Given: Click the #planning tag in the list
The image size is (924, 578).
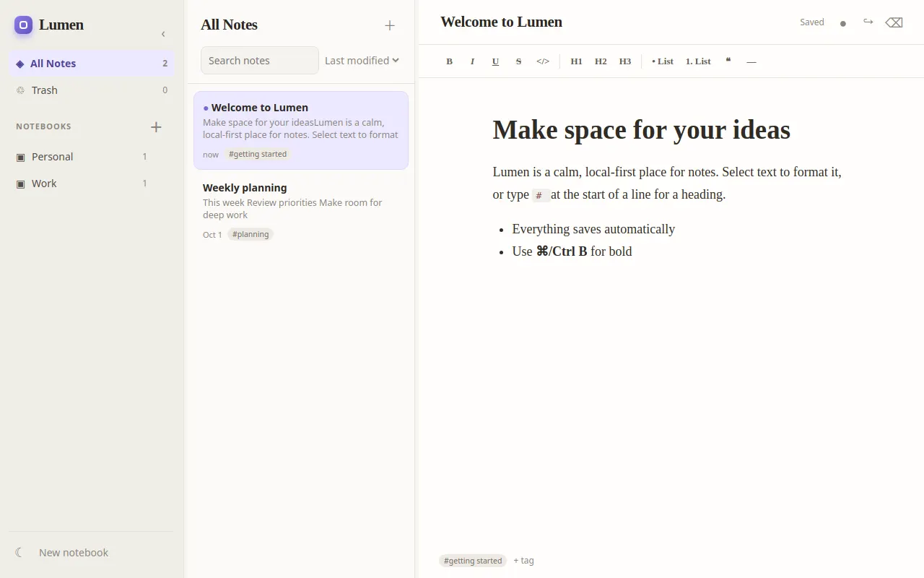Looking at the screenshot, I should coord(250,234).
